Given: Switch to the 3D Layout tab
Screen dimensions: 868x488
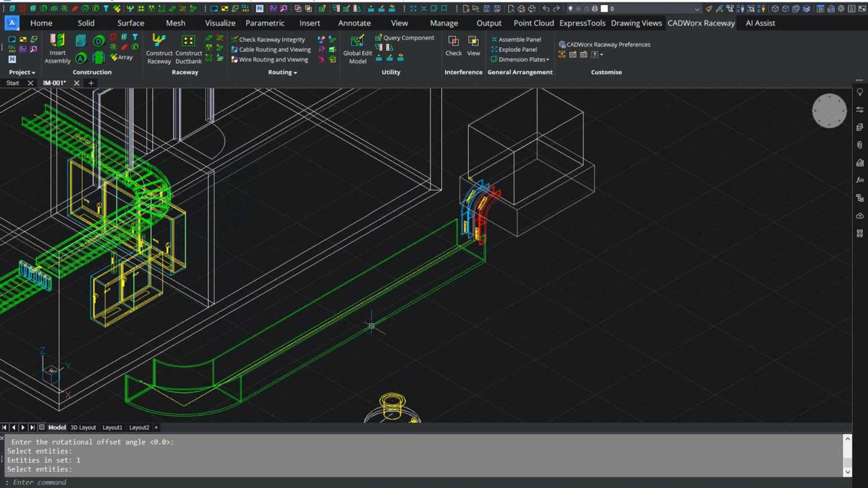Looking at the screenshot, I should click(x=83, y=427).
